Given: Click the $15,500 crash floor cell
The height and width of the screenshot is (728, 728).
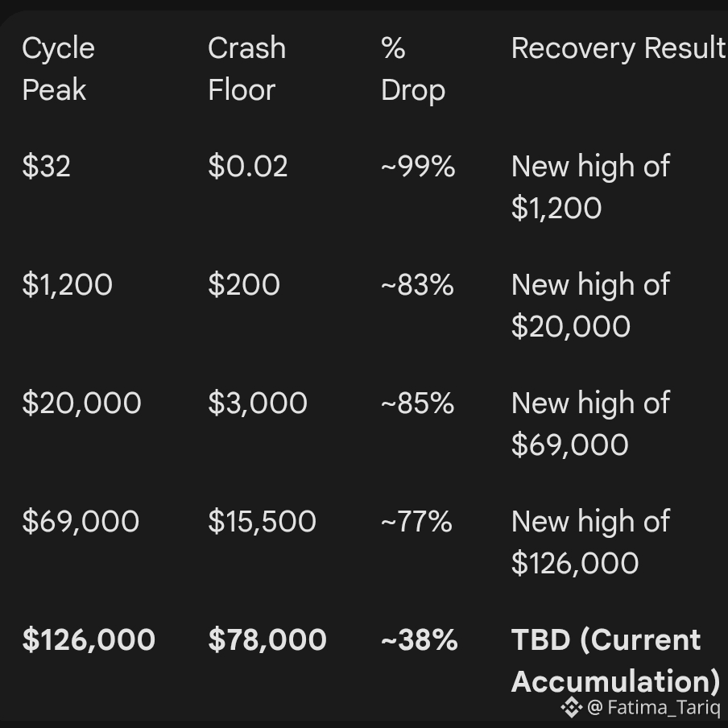Looking at the screenshot, I should [x=262, y=522].
